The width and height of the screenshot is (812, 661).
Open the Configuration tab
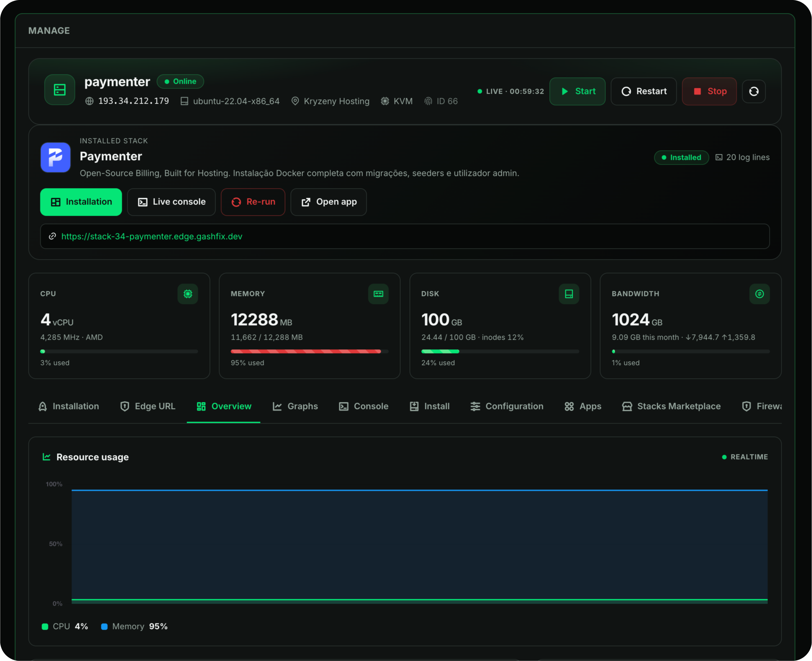[x=507, y=407]
